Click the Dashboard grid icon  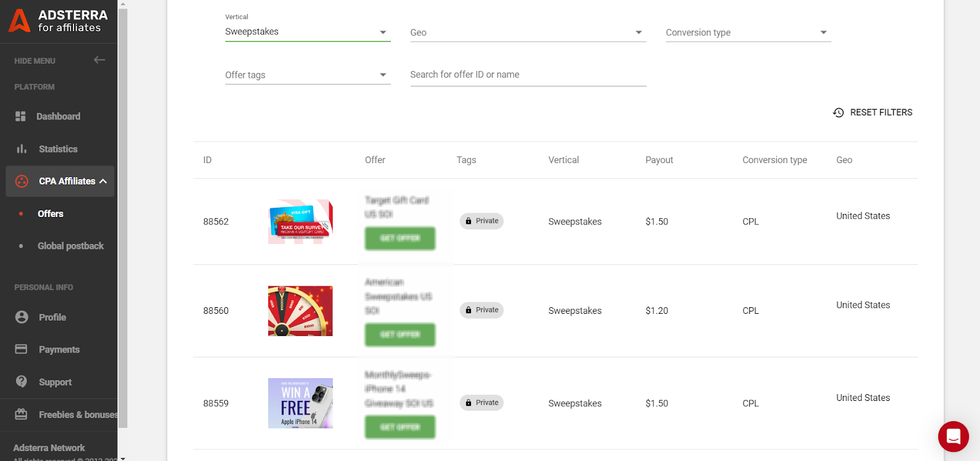[x=21, y=116]
